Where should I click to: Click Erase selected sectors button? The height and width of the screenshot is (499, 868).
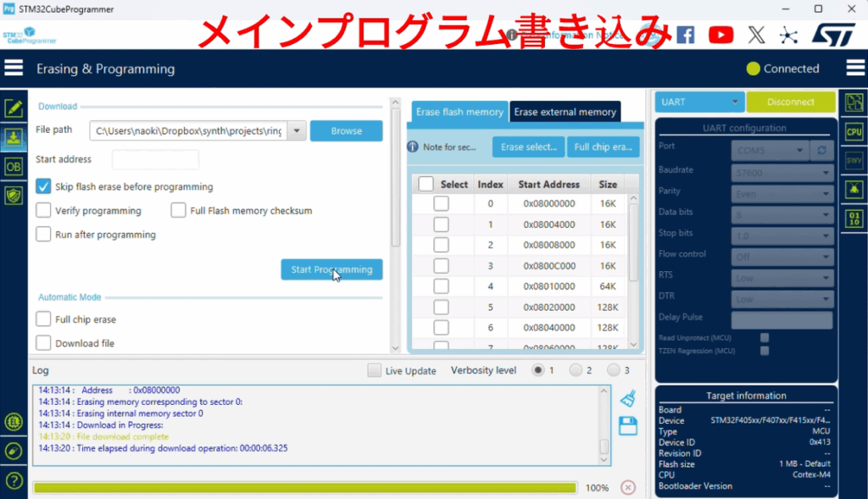click(x=529, y=147)
